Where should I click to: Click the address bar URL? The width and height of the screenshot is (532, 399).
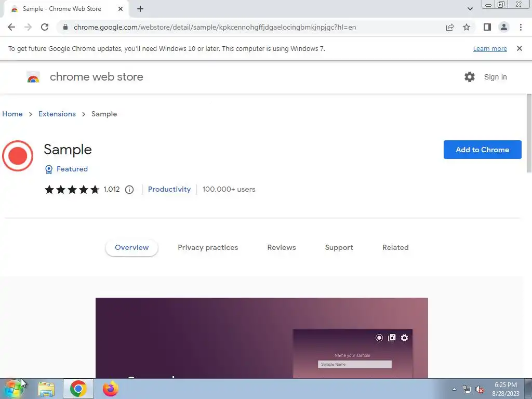(x=215, y=27)
